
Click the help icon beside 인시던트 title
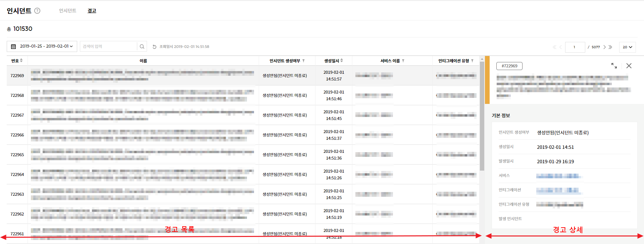coord(37,11)
